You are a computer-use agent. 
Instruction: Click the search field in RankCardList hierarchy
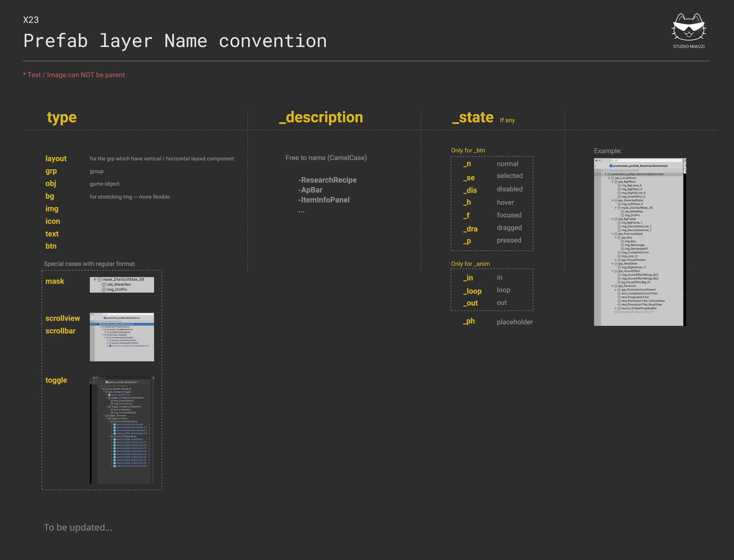click(127, 314)
